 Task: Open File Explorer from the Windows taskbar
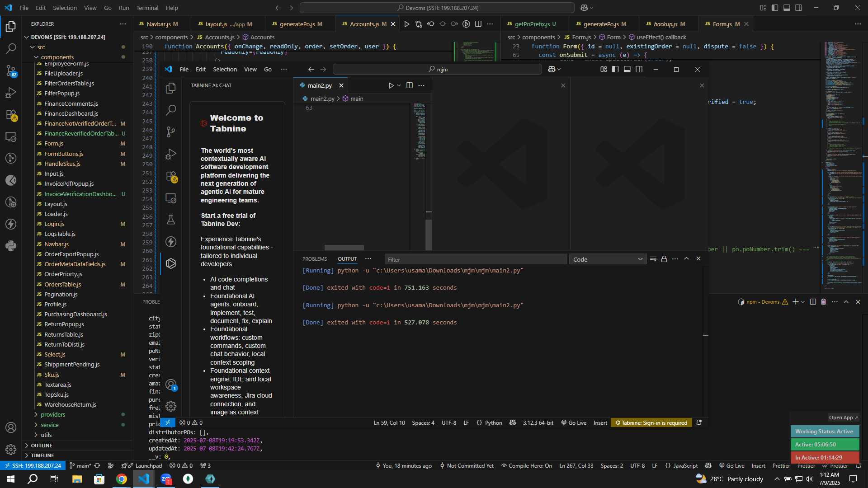coord(77,479)
